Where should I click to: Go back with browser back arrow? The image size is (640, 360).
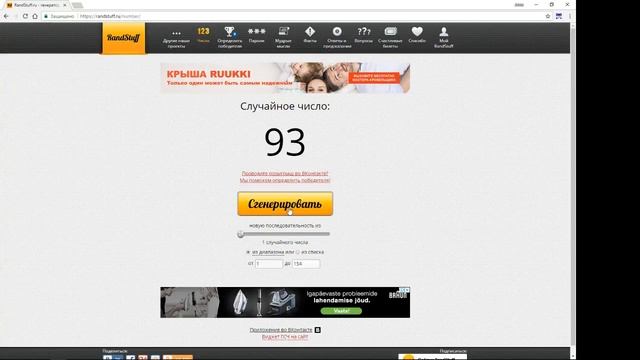click(x=6, y=16)
